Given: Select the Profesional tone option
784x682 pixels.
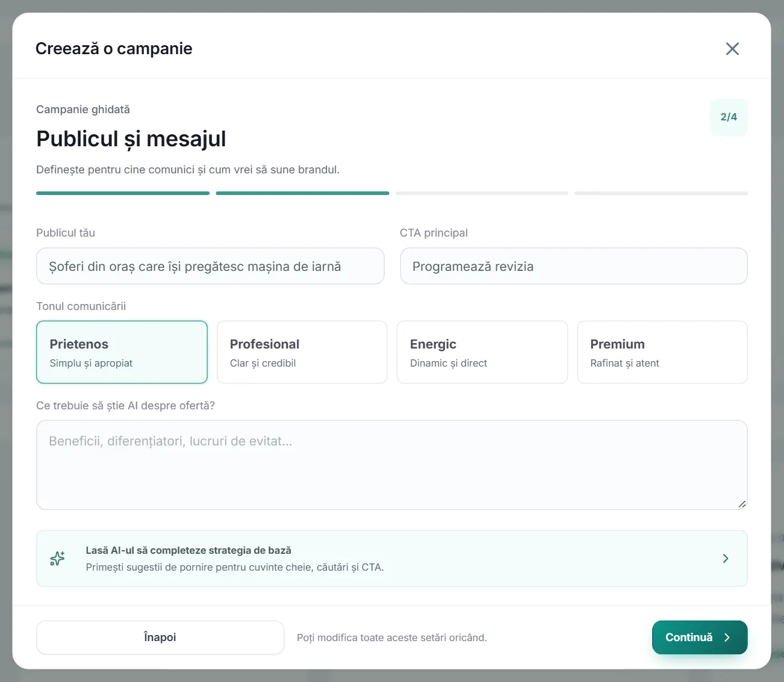Looking at the screenshot, I should tap(302, 352).
